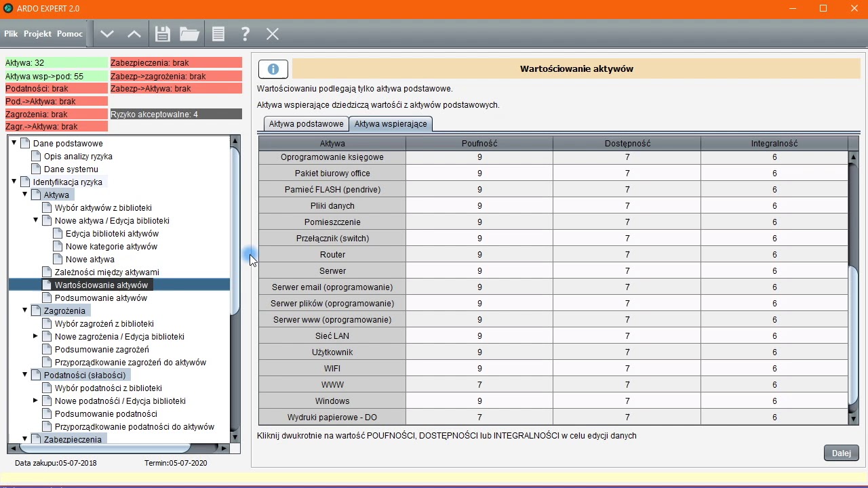Image resolution: width=868 pixels, height=488 pixels.
Task: Click the Integralność column header
Action: pyautogui.click(x=774, y=143)
